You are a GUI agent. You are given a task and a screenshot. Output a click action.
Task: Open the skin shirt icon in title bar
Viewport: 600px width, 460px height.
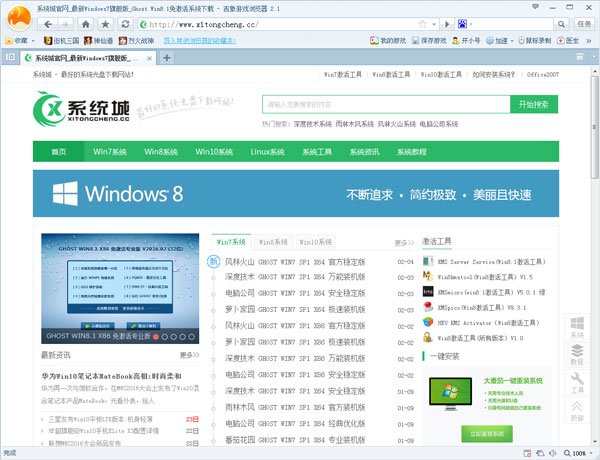coord(535,7)
